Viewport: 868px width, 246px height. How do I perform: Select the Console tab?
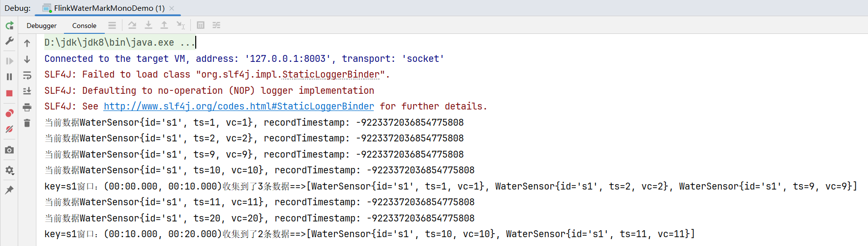click(84, 26)
